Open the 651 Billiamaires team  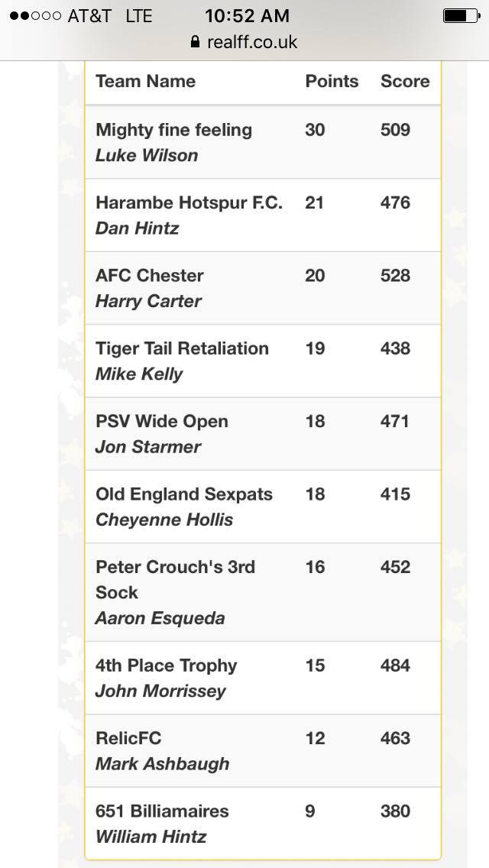click(x=162, y=811)
